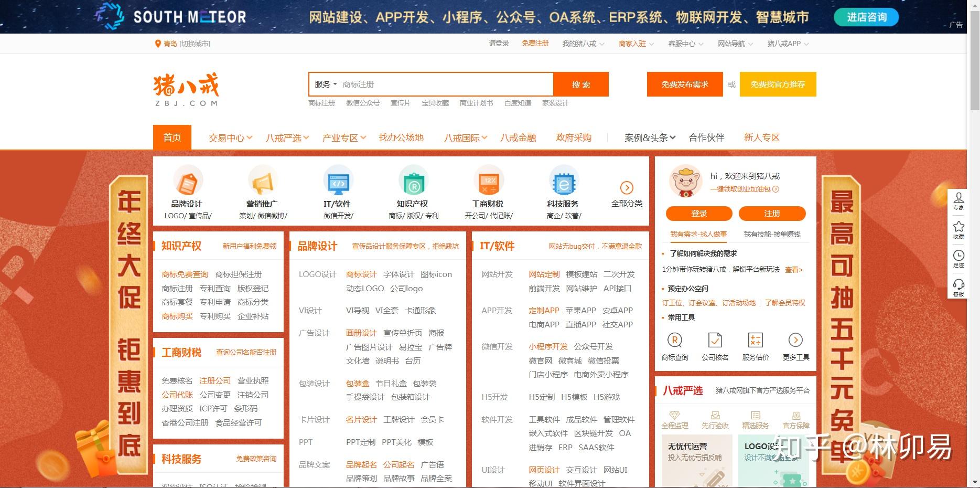Open the 知识产权 category icon
The width and height of the screenshot is (980, 488).
coord(413,181)
